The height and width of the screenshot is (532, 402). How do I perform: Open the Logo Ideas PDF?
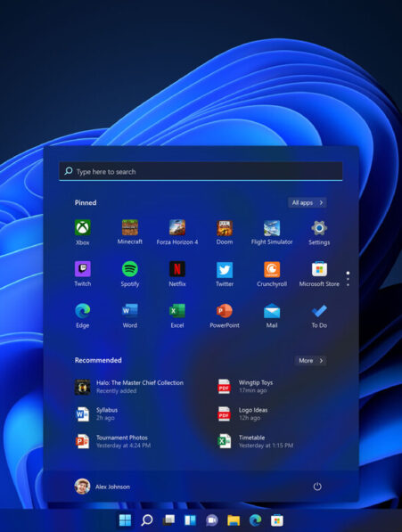pyautogui.click(x=242, y=414)
